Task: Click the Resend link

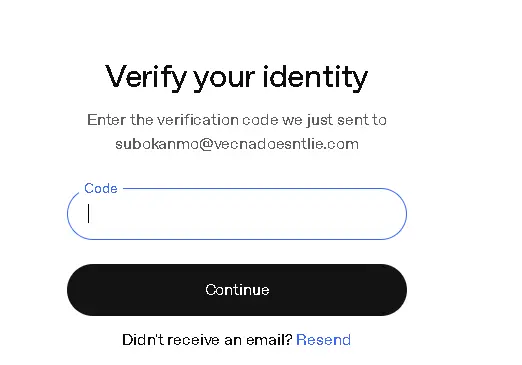Action: (323, 340)
